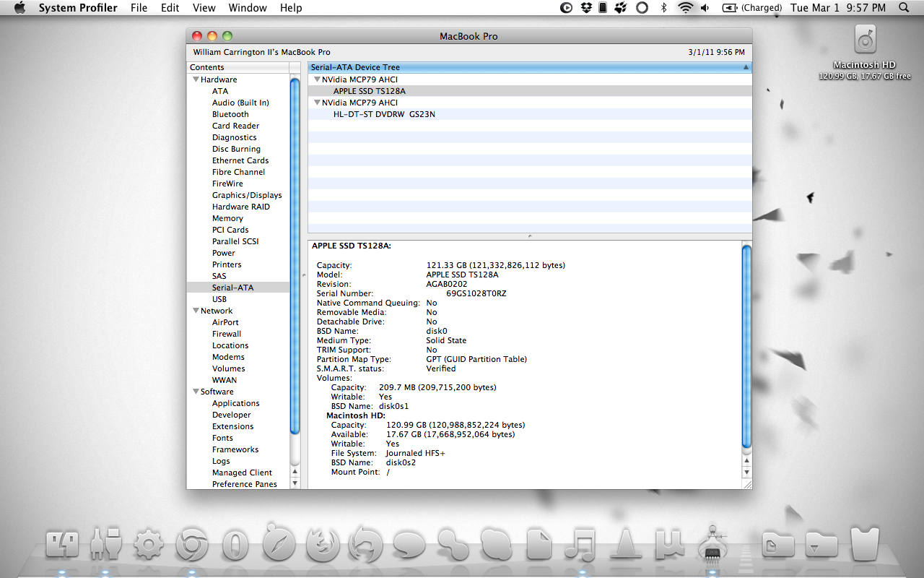
Task: Launch Firefox from the dock
Action: pyautogui.click(x=323, y=543)
